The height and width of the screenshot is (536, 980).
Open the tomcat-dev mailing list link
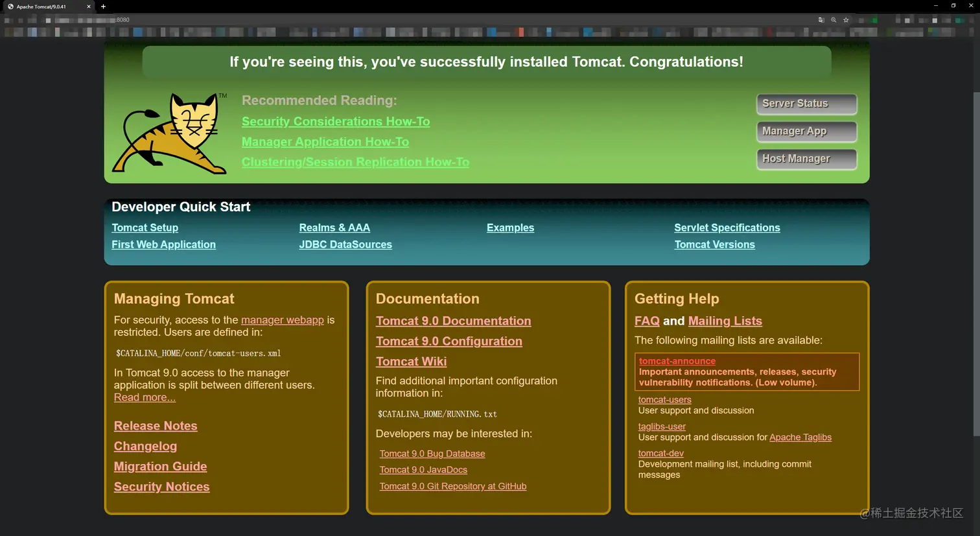pos(660,453)
